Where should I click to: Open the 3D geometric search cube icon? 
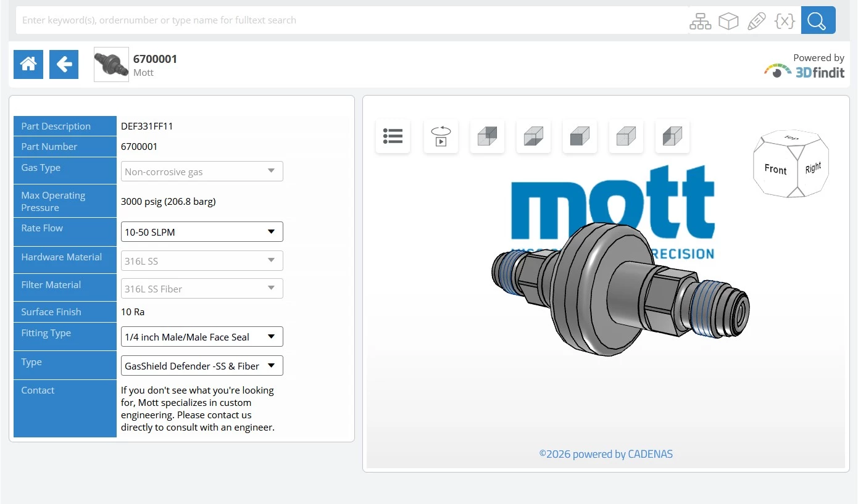click(729, 21)
